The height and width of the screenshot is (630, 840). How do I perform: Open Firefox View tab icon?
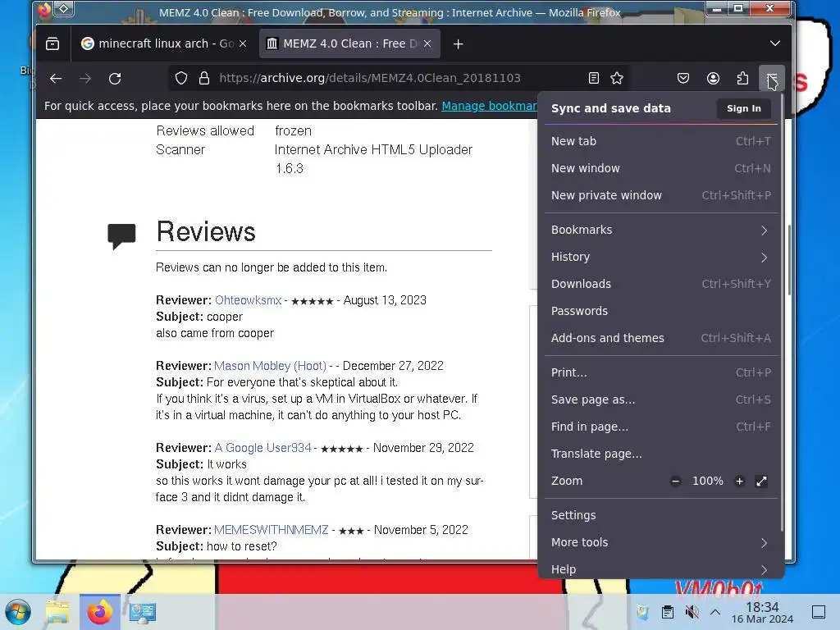pyautogui.click(x=52, y=44)
